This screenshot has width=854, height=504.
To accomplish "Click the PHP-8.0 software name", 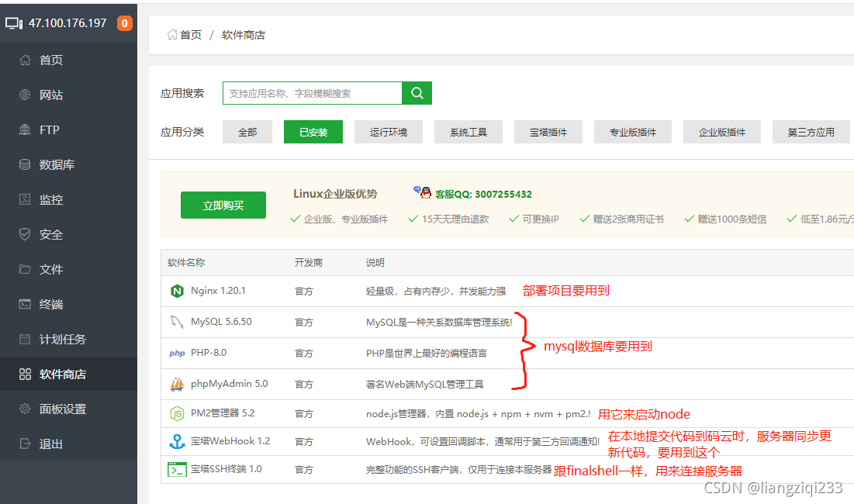I will coord(209,353).
